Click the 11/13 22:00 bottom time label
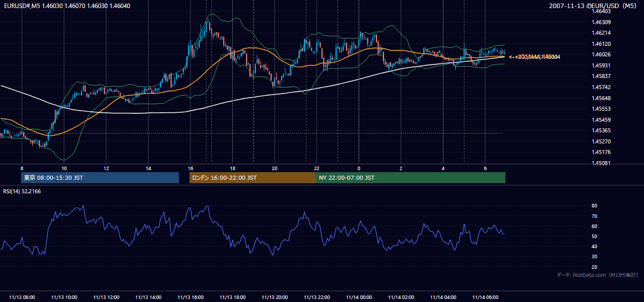This screenshot has height=302, width=644. tap(316, 297)
